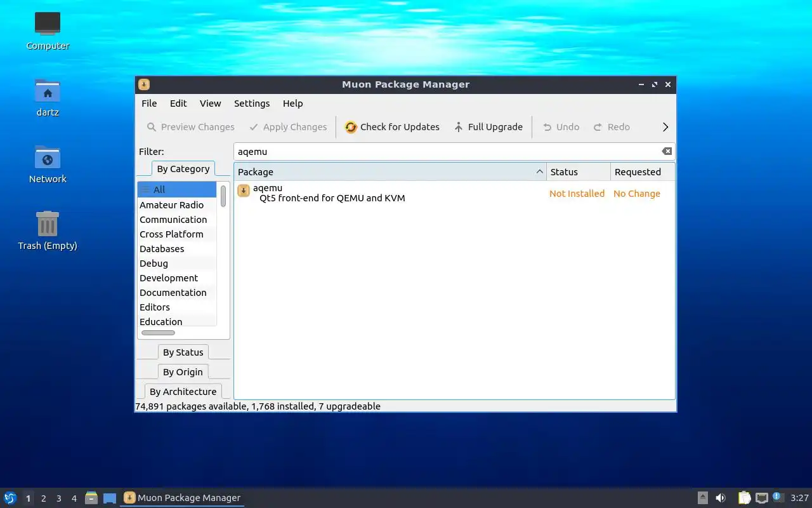Open the volume control tray icon
This screenshot has height=508, width=812.
[721, 498]
